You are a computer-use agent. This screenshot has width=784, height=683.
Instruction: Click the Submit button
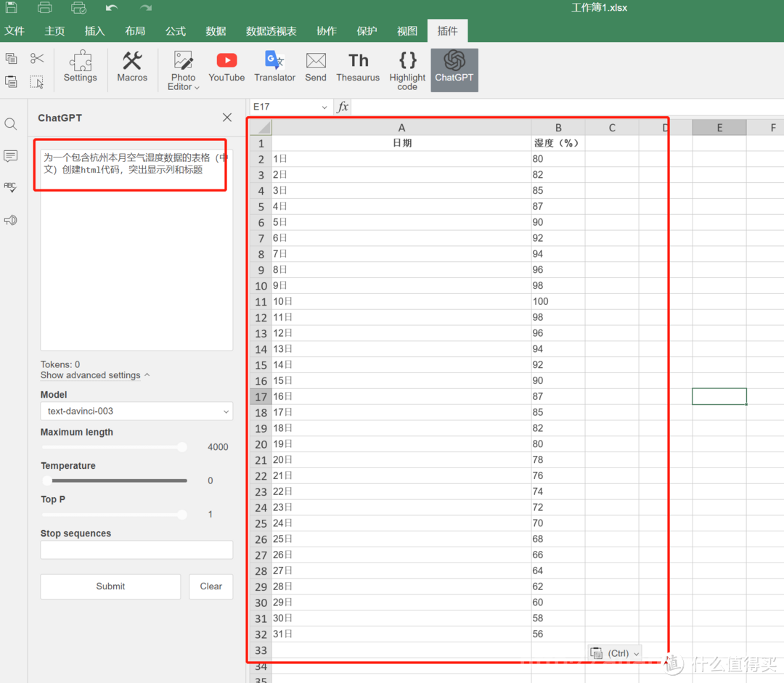(x=110, y=586)
